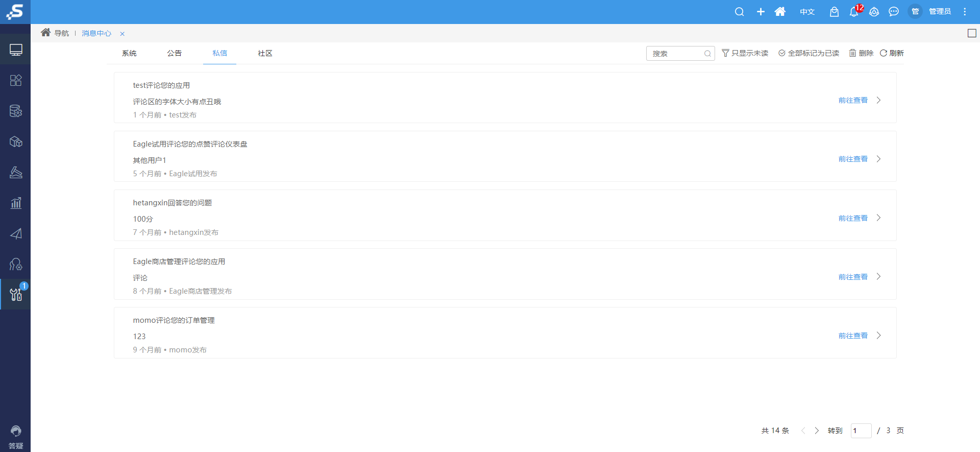Viewport: 980px width, 452px height.
Task: Select the 系统 tab
Action: click(129, 53)
